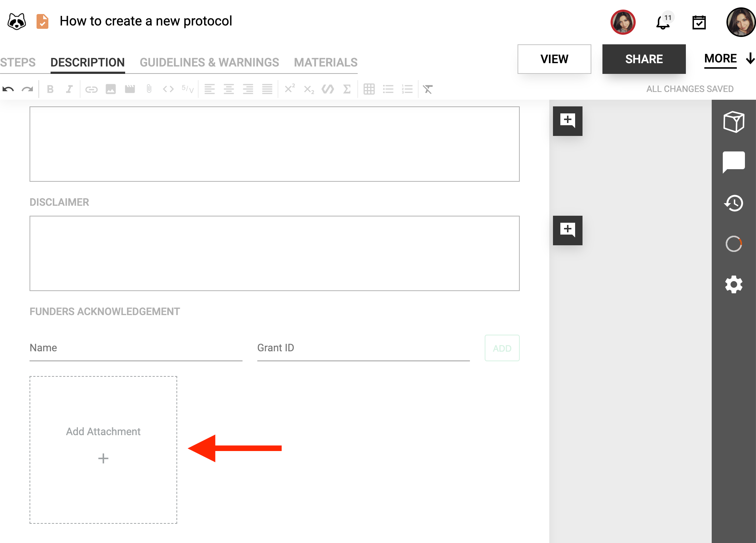Insert a table using the grid icon
The height and width of the screenshot is (543, 756).
coord(370,89)
